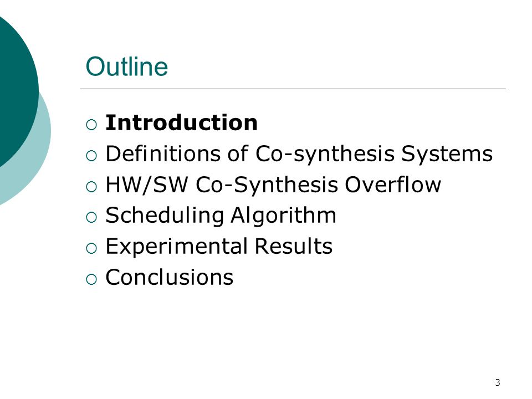
Task: Click the bullet before HW/SW Co-Synthesis Overflow
Action: (x=91, y=187)
